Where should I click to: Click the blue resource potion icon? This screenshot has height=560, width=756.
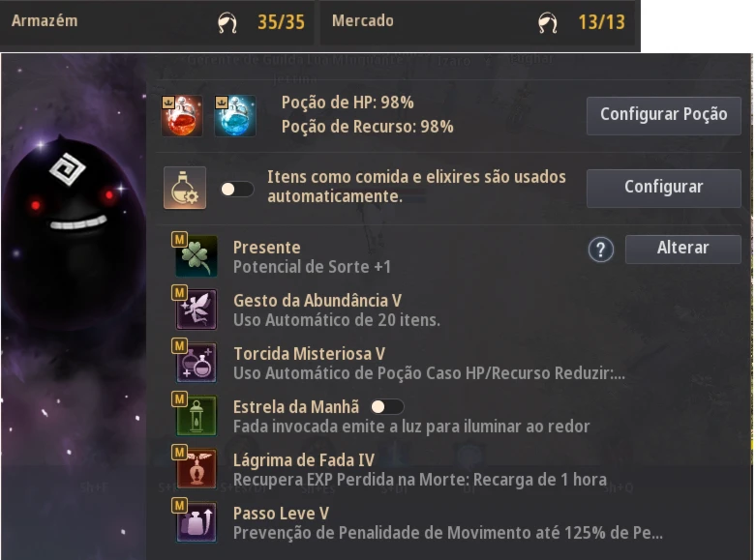click(x=235, y=116)
